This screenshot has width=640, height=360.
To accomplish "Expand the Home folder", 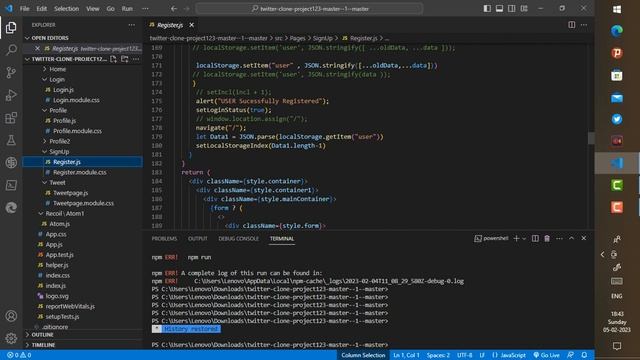I will [57, 69].
